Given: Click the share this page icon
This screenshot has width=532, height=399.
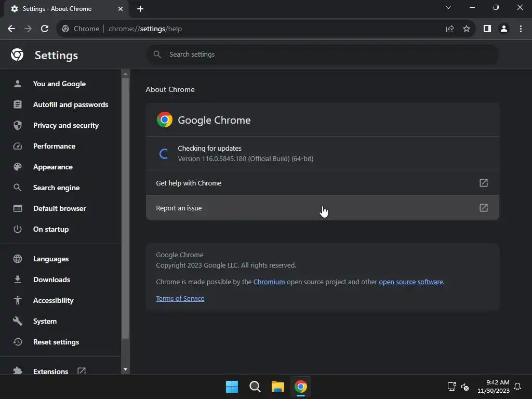Looking at the screenshot, I should (x=449, y=29).
